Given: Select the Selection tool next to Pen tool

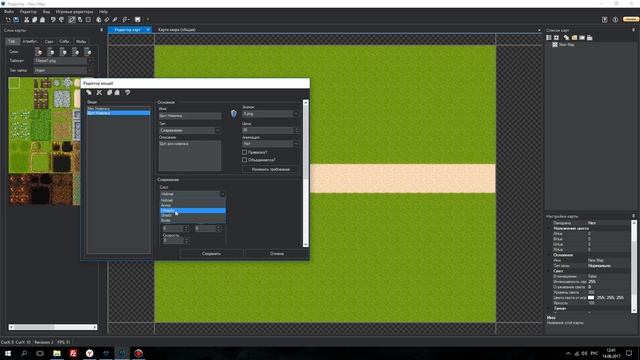Looking at the screenshot, I should tap(80, 20).
